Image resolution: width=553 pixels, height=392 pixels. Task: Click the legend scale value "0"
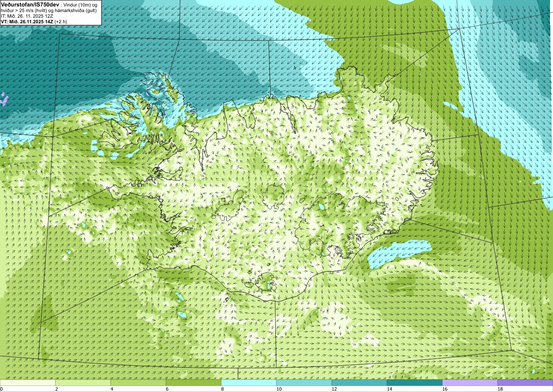(x=1, y=389)
